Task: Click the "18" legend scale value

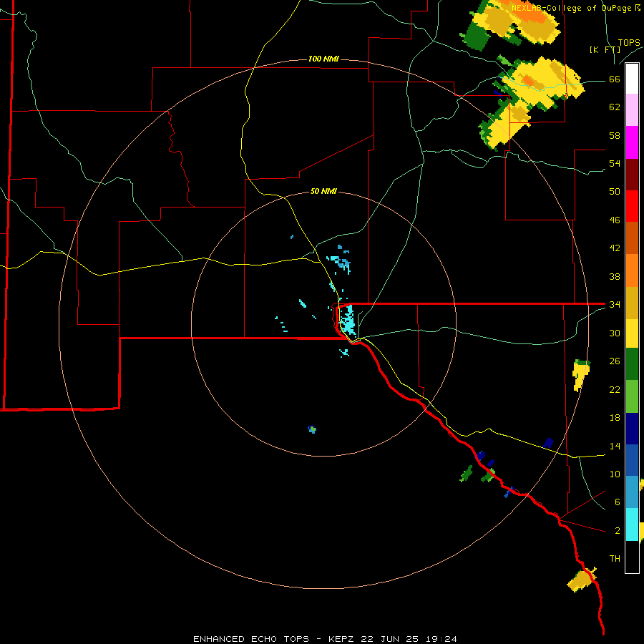Action: pos(615,418)
